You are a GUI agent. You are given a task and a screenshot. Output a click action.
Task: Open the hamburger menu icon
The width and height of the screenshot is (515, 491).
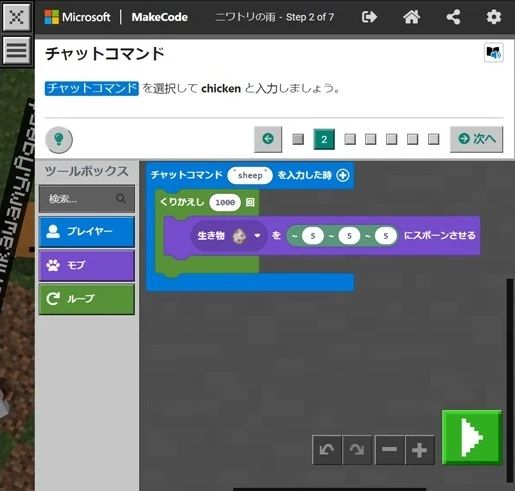tap(17, 50)
